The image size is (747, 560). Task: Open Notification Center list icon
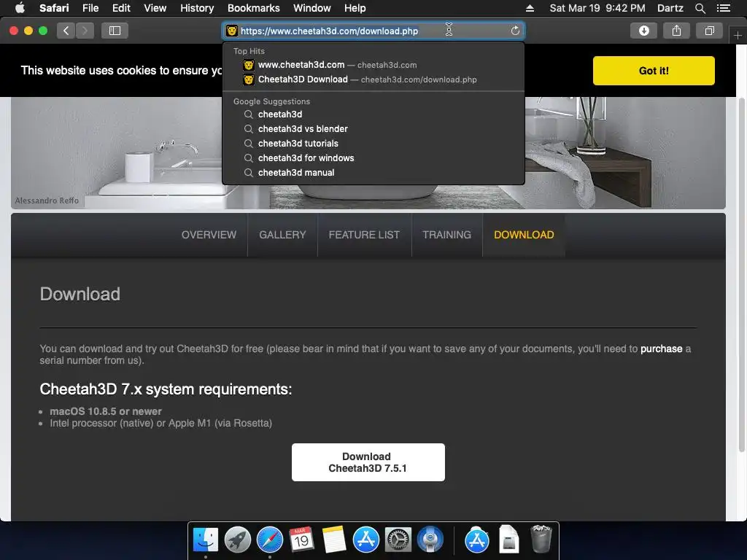[x=723, y=8]
